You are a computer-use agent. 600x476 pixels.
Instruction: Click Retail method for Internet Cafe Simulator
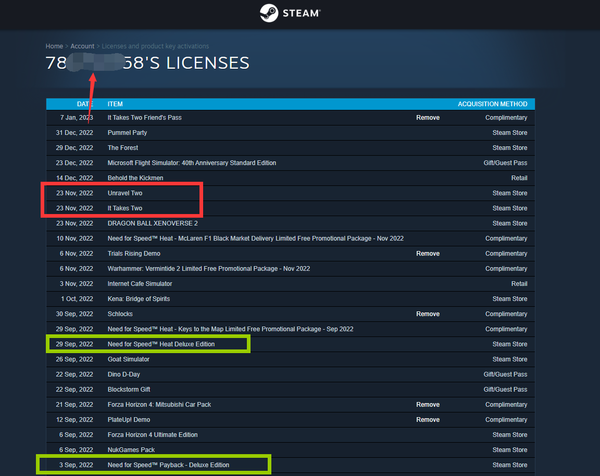(519, 284)
